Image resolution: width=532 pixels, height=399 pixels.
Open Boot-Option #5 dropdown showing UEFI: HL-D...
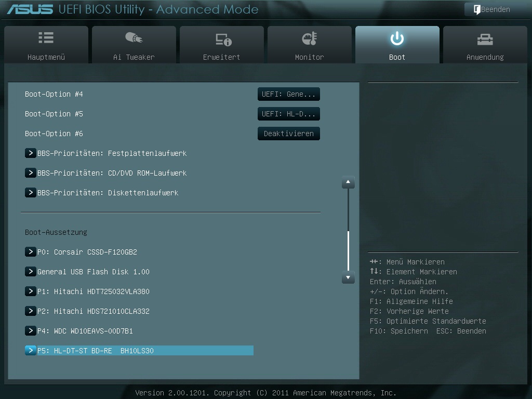coord(289,114)
